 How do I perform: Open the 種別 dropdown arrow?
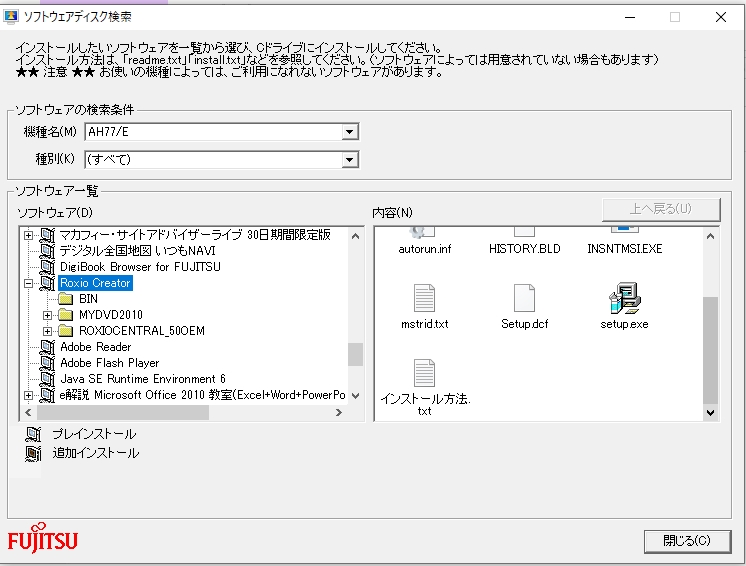[x=350, y=159]
